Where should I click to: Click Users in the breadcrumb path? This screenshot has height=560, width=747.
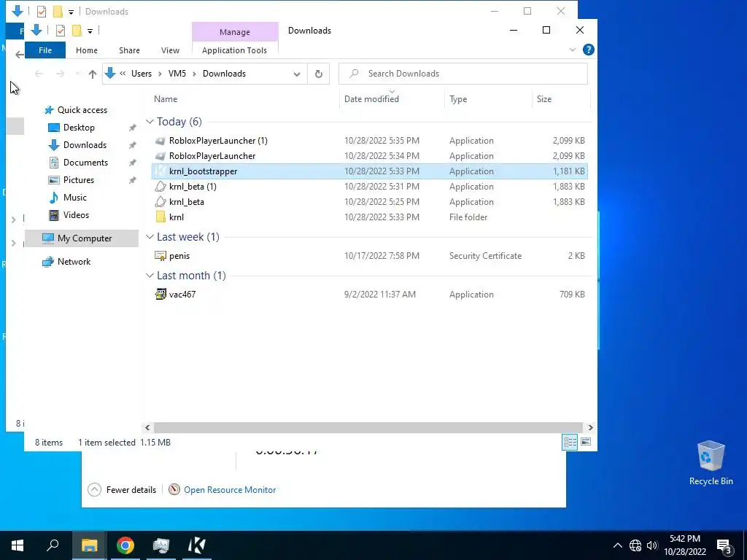[142, 74]
